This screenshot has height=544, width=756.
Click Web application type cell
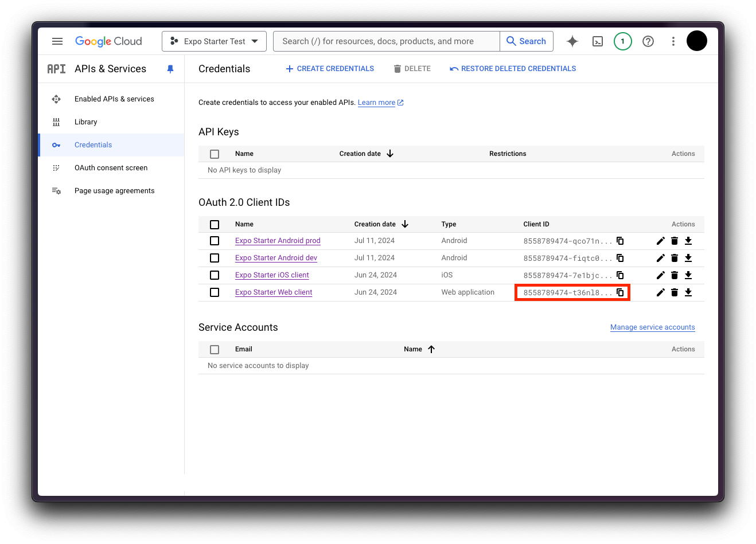(x=468, y=292)
